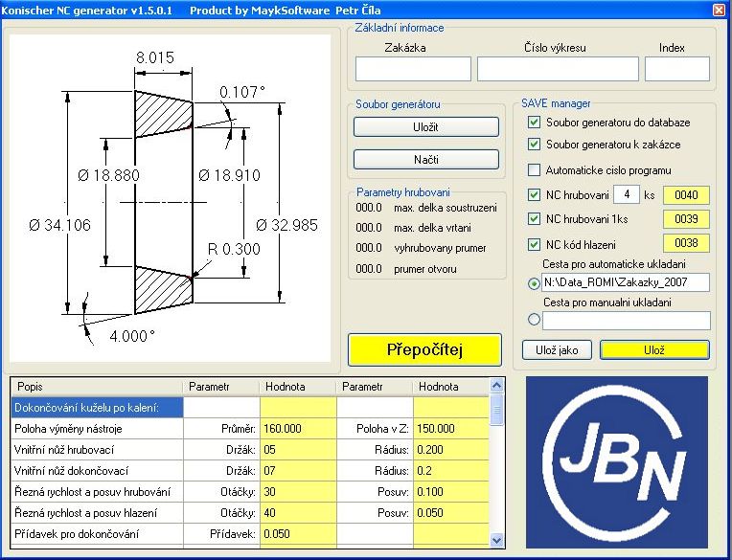Image resolution: width=732 pixels, height=560 pixels.
Task: Click the NC hrubovani quantity field 4
Action: point(627,194)
